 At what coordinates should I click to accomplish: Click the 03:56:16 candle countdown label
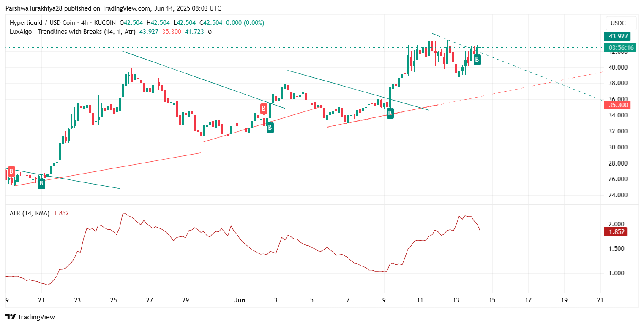pos(619,48)
